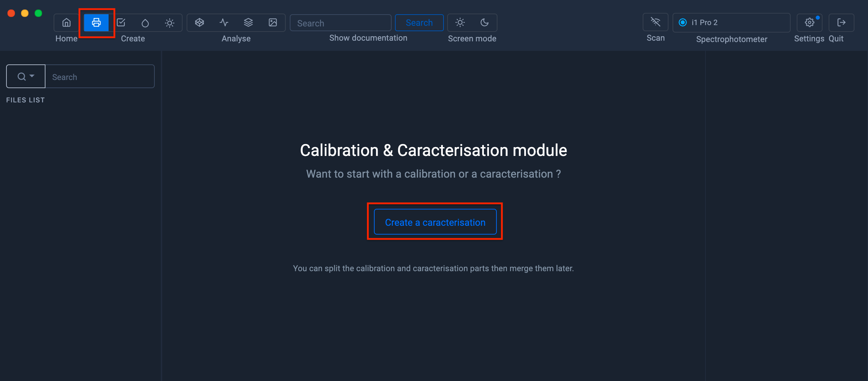Open the ink droplet Create tool
Viewport: 868px width, 381px height.
[145, 23]
